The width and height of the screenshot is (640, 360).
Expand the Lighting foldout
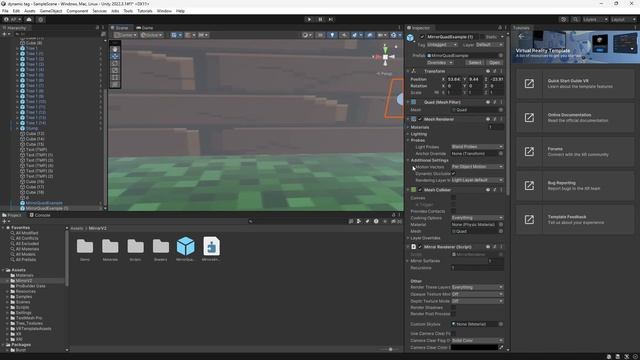coord(408,134)
